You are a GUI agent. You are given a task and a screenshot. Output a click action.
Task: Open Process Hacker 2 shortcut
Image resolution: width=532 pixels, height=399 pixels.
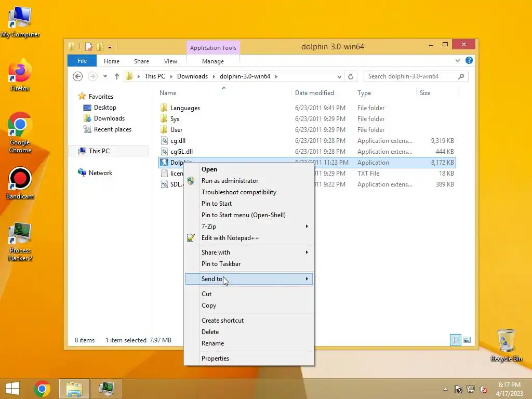coord(20,241)
